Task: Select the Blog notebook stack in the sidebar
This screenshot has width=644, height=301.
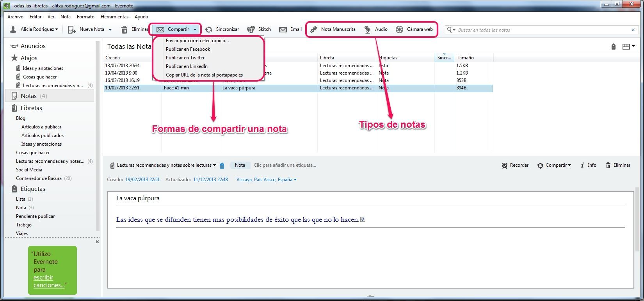Action: click(21, 118)
